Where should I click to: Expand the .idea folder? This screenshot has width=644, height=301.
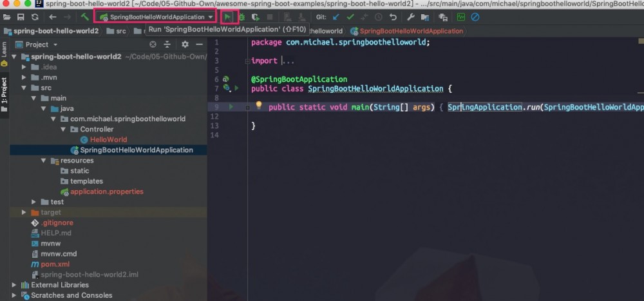pos(24,67)
